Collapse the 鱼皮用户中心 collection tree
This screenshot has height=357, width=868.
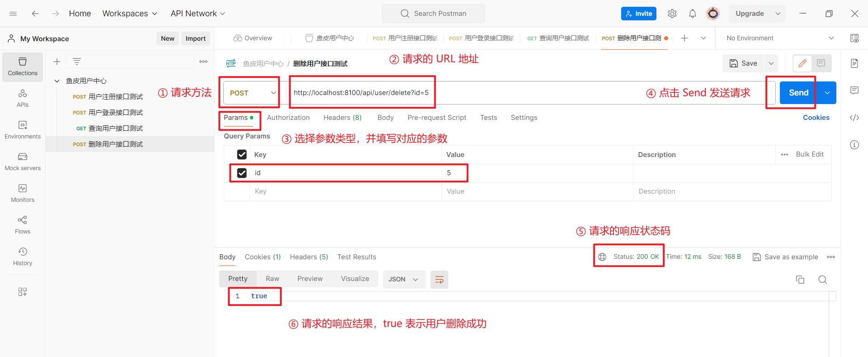57,81
